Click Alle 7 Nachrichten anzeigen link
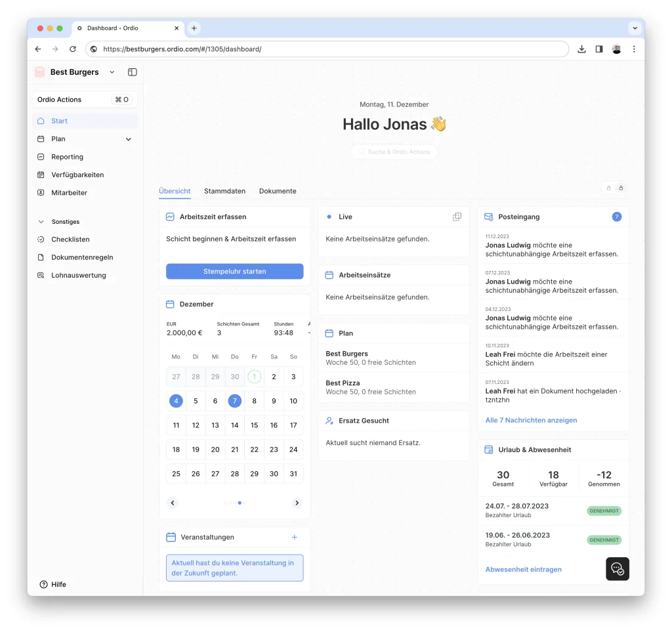 point(531,420)
